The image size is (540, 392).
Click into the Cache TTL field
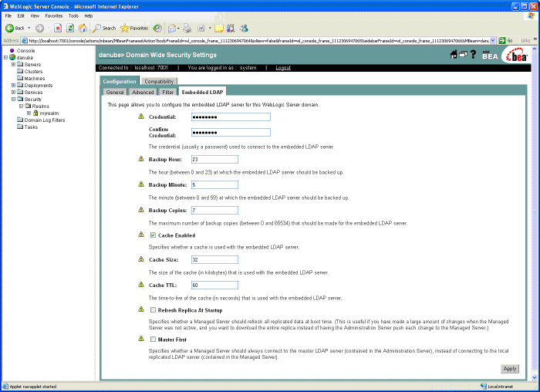(214, 286)
